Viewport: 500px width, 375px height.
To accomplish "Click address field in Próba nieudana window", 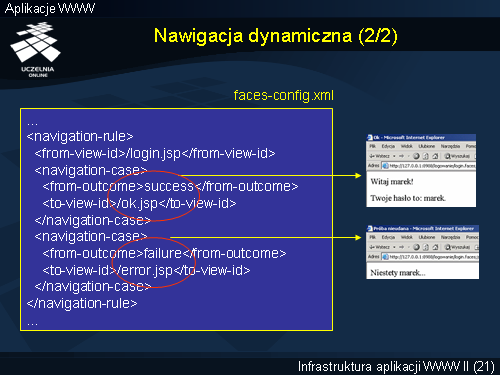I will (x=430, y=257).
